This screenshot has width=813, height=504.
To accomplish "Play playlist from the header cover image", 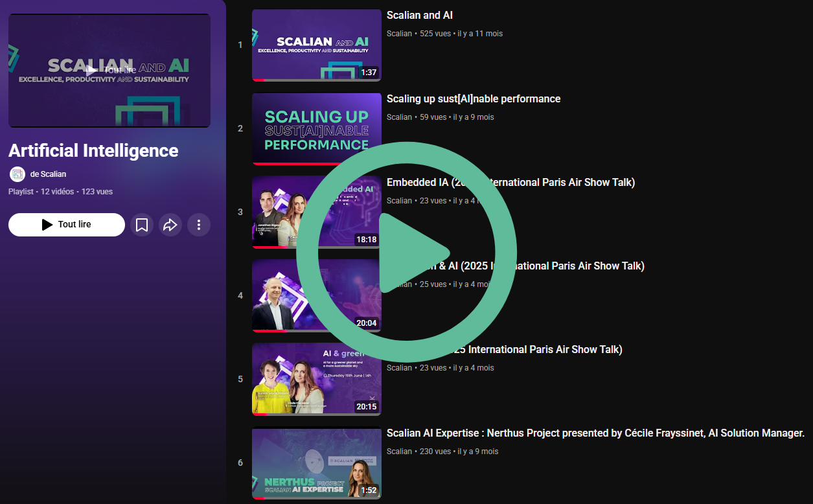I will point(109,71).
